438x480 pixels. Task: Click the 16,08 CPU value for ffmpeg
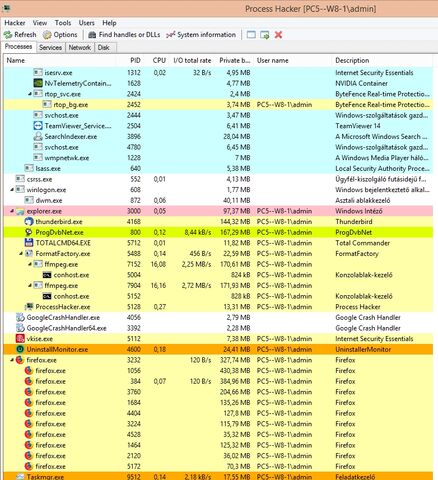[158, 264]
